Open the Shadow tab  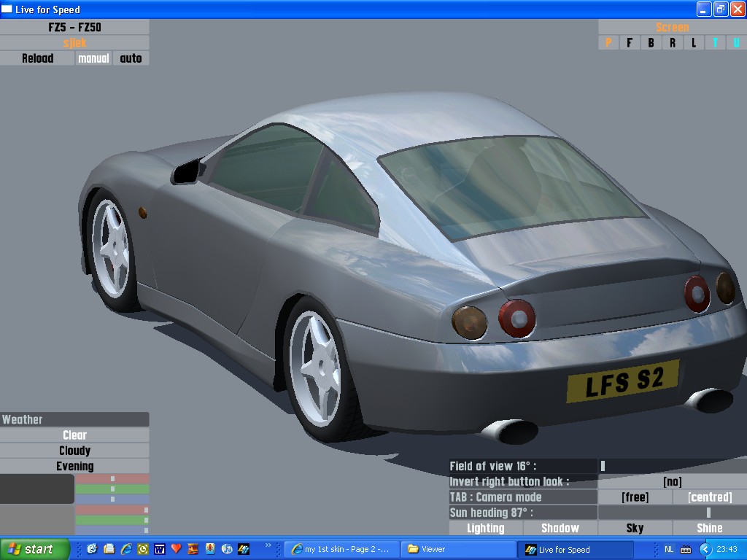(x=560, y=528)
